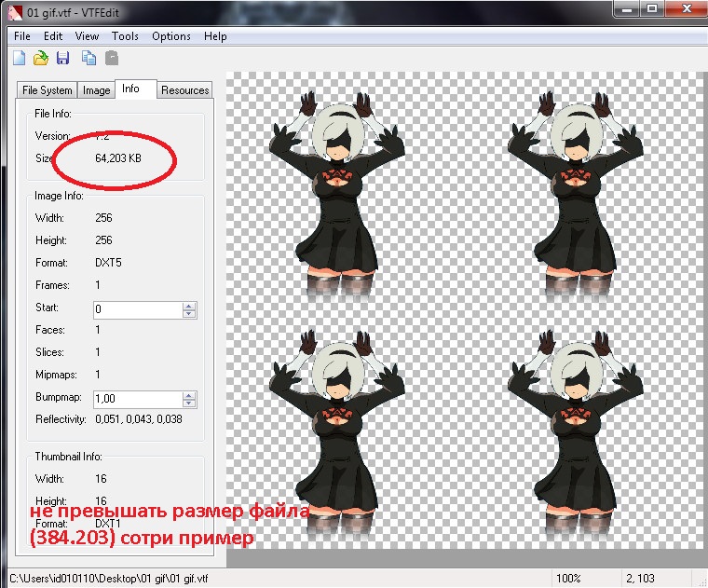Decrease the Start value with down arrow
Viewport: 708px width, 588px height.
pos(189,314)
